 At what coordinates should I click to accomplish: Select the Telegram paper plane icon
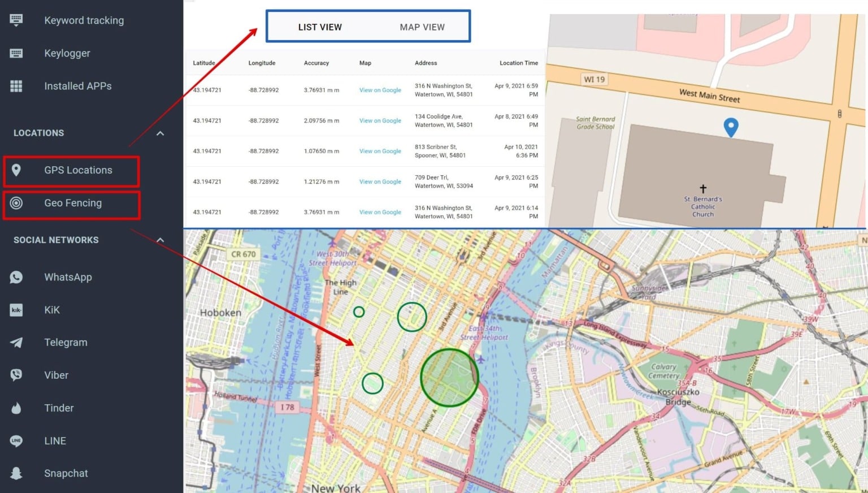click(16, 342)
